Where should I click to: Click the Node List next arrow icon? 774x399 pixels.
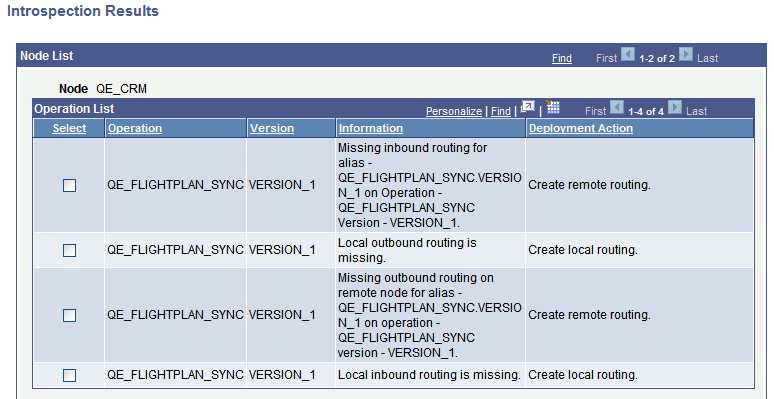tap(686, 54)
